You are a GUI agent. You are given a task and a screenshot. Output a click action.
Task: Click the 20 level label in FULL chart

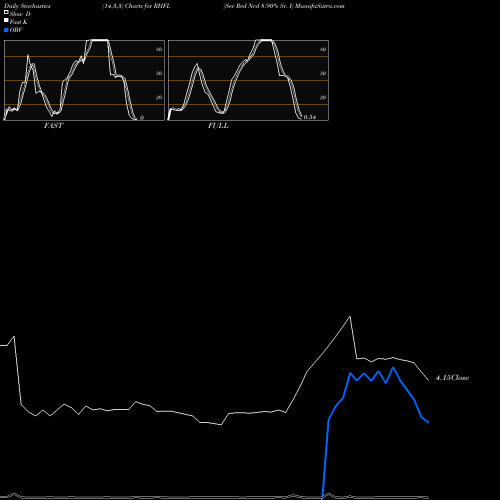point(323,97)
